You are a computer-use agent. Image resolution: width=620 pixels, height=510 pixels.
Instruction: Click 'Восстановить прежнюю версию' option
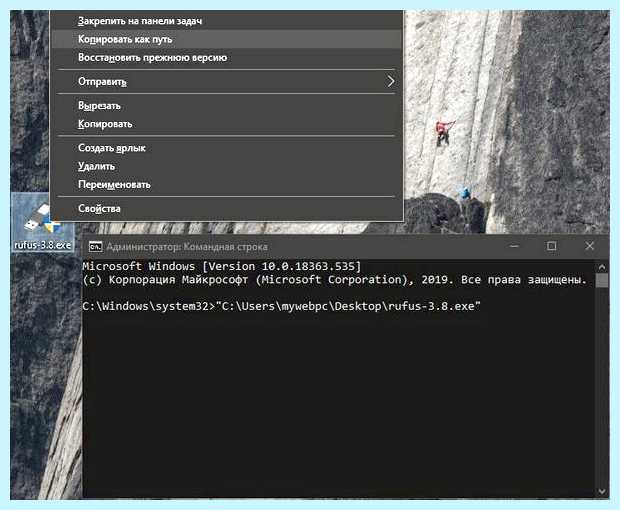point(227,58)
